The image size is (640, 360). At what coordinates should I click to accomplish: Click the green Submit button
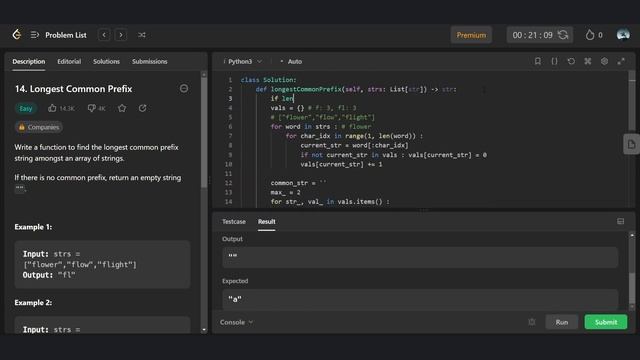pos(606,322)
